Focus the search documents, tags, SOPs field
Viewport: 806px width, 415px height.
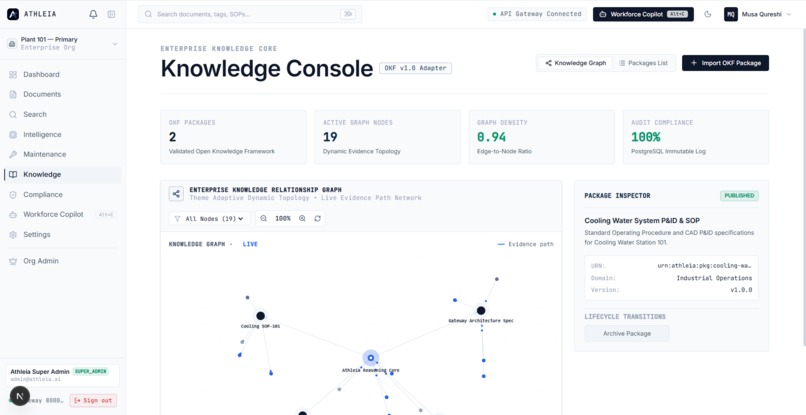coord(250,14)
